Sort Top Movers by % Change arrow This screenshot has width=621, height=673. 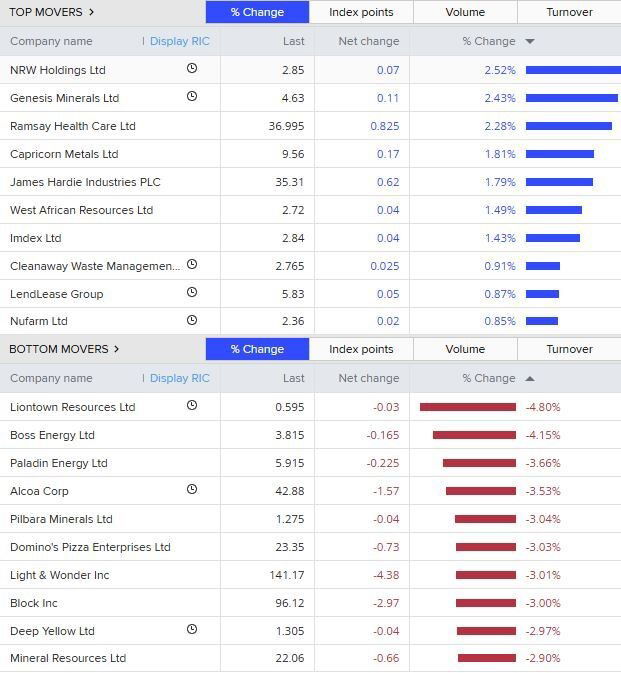pos(530,41)
